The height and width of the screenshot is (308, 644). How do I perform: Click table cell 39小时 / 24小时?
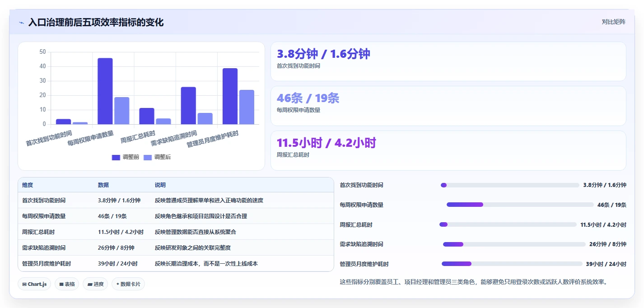tap(118, 264)
